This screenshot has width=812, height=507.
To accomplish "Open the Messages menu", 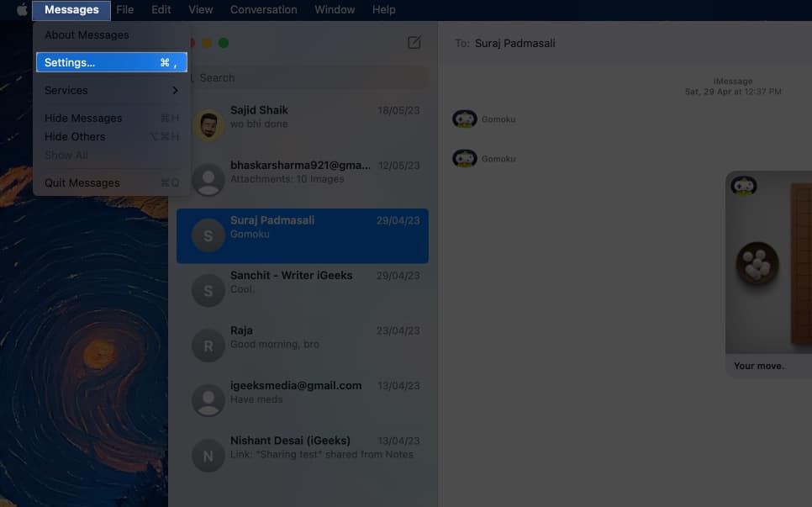I will click(x=71, y=10).
